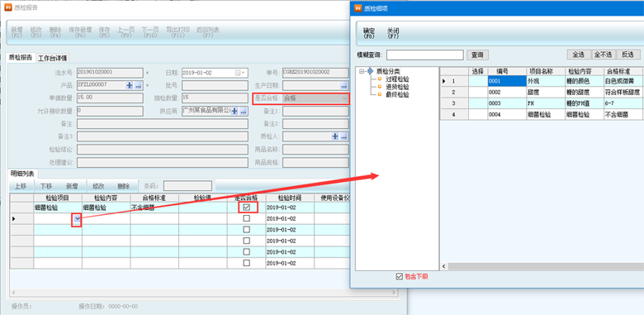Click the 查询 search button
644x315 pixels.
(477, 55)
